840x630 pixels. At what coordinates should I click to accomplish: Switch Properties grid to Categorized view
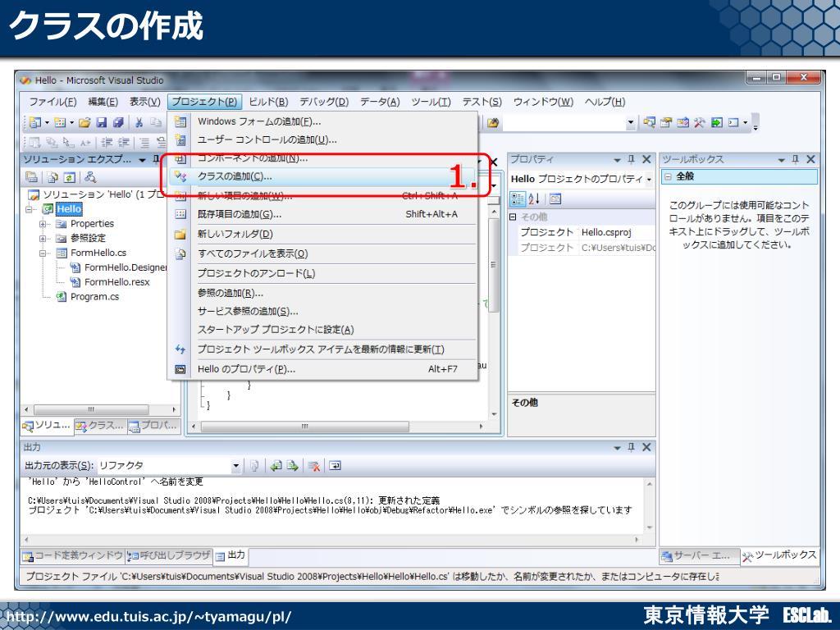518,199
